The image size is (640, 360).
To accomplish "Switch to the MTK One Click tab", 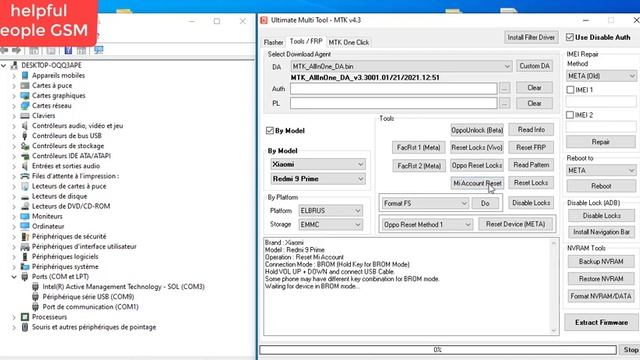I will [x=349, y=42].
